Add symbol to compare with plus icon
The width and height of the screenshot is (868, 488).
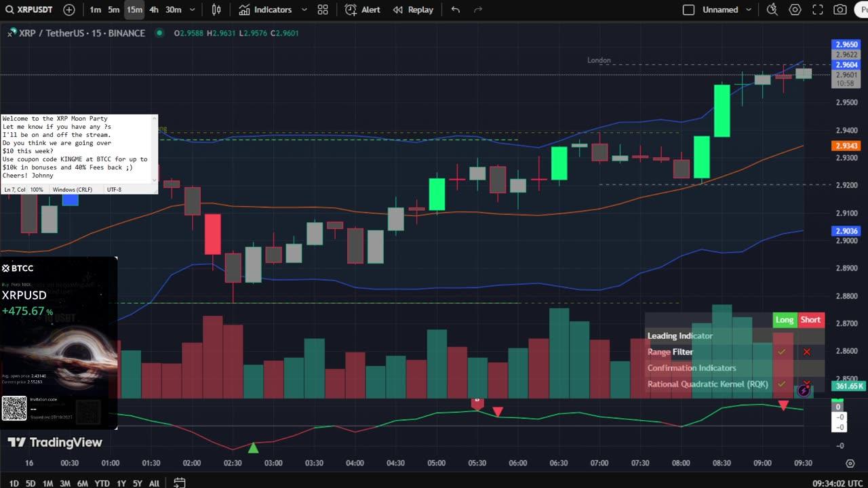[69, 9]
